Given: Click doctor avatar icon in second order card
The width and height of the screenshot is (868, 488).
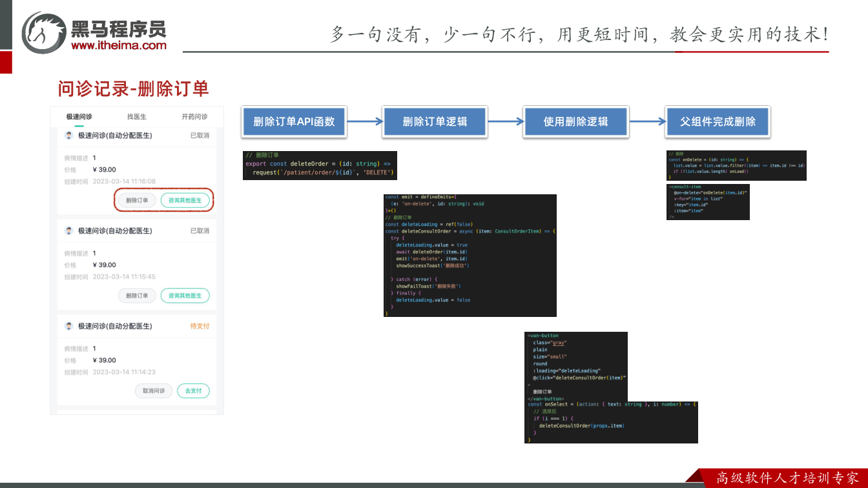Looking at the screenshot, I should coord(69,230).
